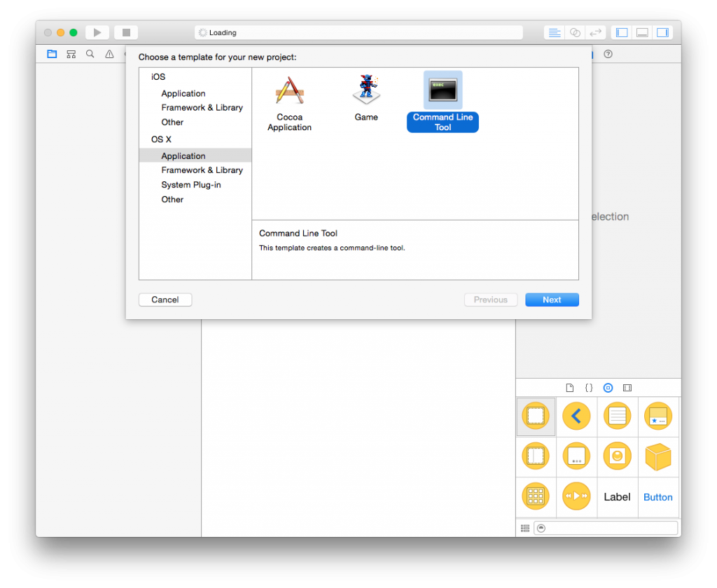Select the GLKit View Controller object
717x588 pixels.
[618, 456]
